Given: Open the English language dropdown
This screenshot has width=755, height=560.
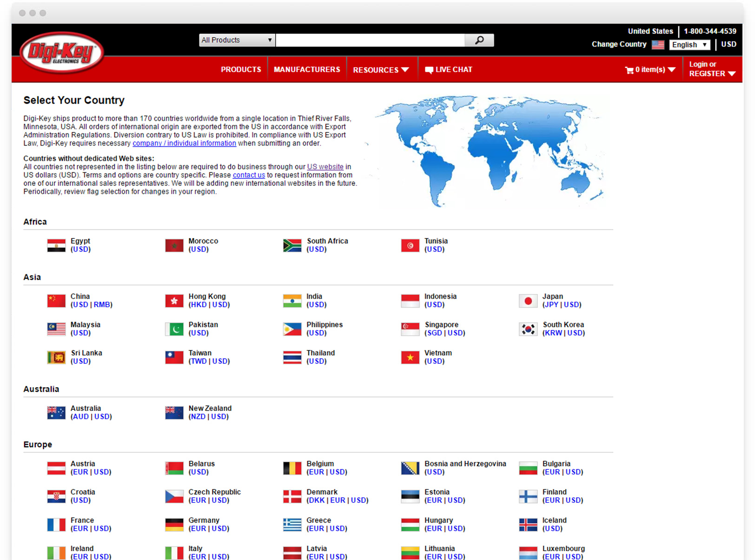Looking at the screenshot, I should point(690,45).
